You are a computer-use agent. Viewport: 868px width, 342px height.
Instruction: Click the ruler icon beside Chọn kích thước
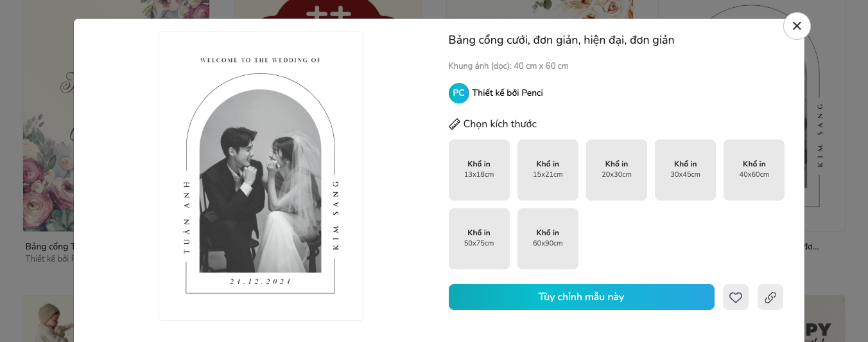click(455, 124)
